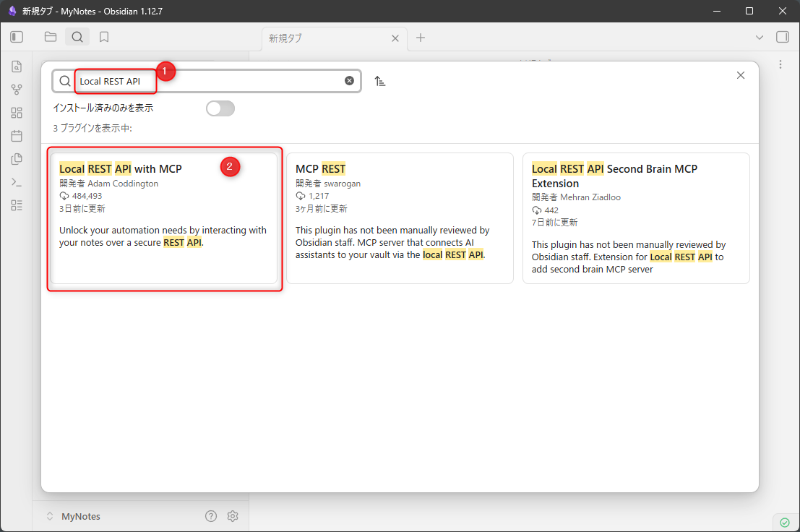This screenshot has width=800, height=532.
Task: Click the bottom list-style ribbon icon
Action: pyautogui.click(x=17, y=205)
